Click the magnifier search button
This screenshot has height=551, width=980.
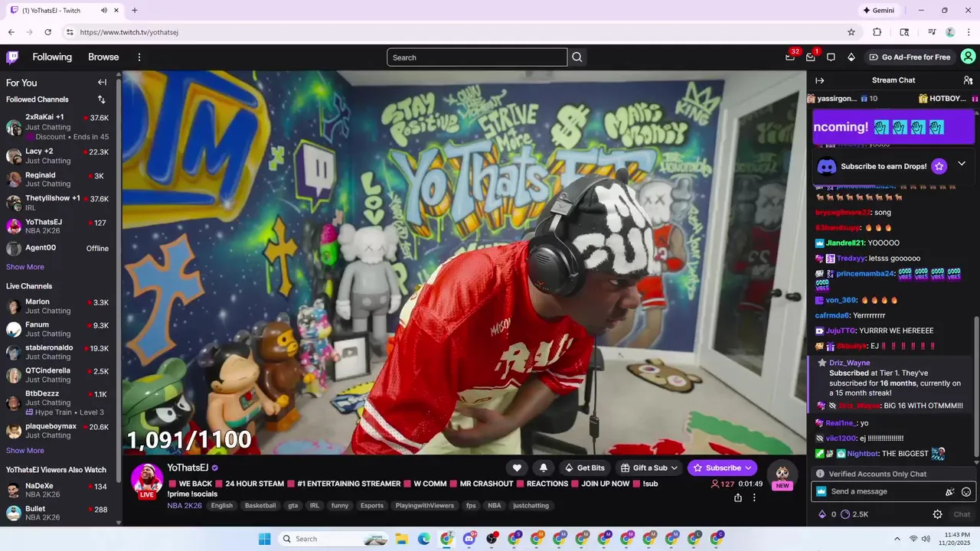click(x=577, y=57)
